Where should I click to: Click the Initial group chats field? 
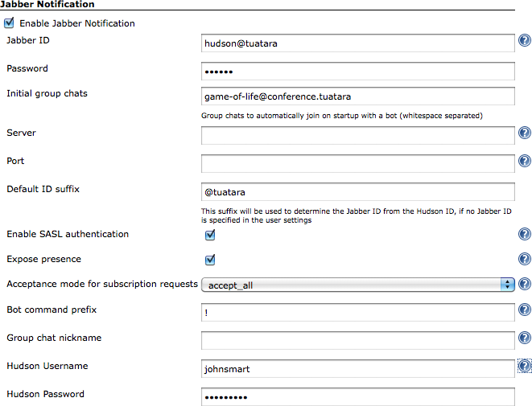pos(358,96)
